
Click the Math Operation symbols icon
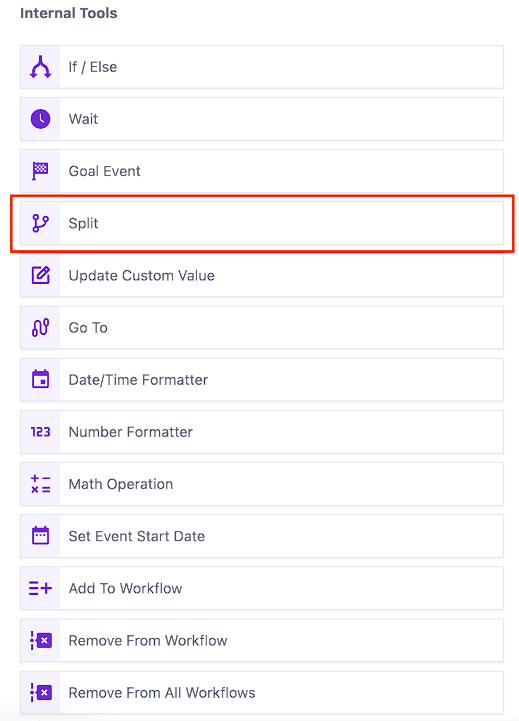click(x=40, y=484)
